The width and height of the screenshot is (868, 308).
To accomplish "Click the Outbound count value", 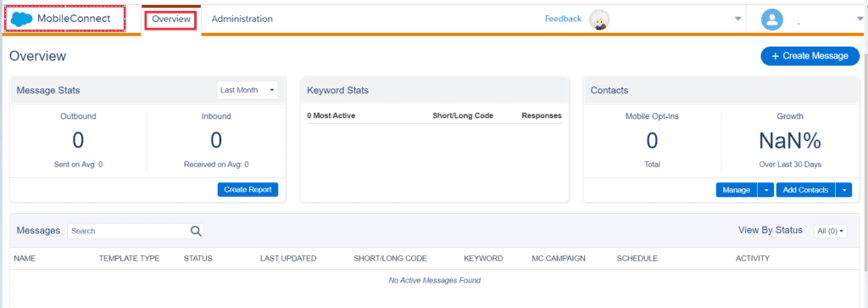I will tap(78, 141).
